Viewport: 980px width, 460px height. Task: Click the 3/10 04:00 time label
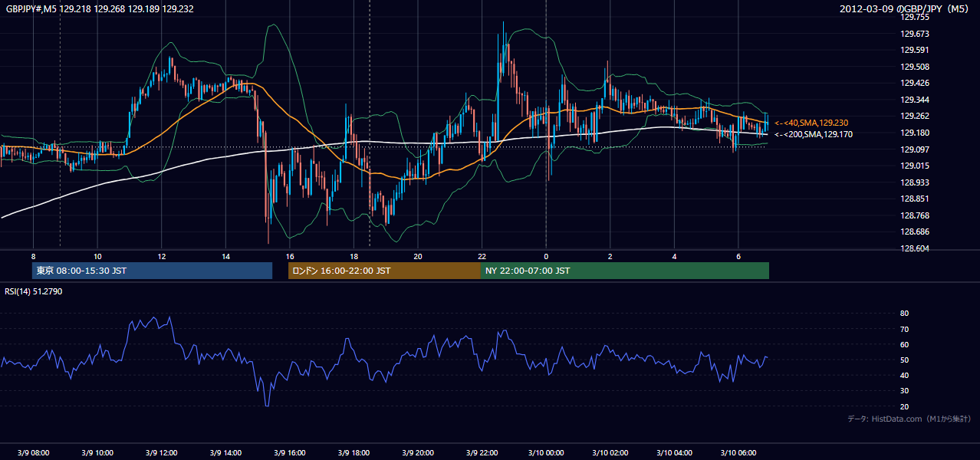coord(674,453)
